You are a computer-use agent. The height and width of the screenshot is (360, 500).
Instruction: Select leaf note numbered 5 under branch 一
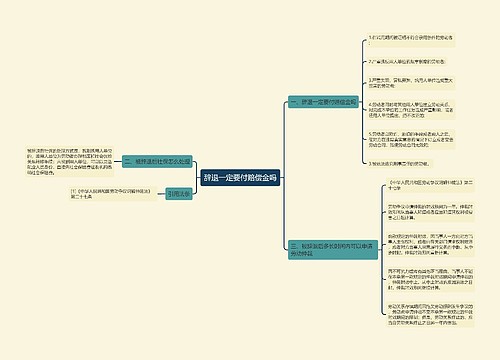411,140
